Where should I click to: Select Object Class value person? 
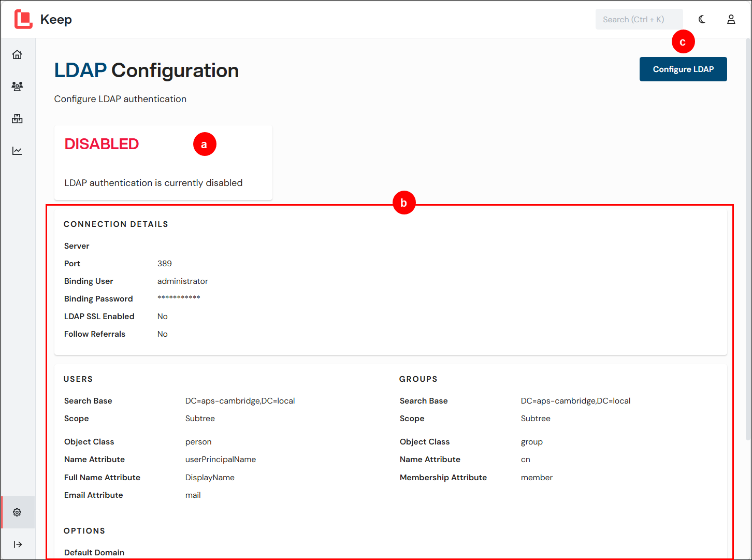point(198,442)
